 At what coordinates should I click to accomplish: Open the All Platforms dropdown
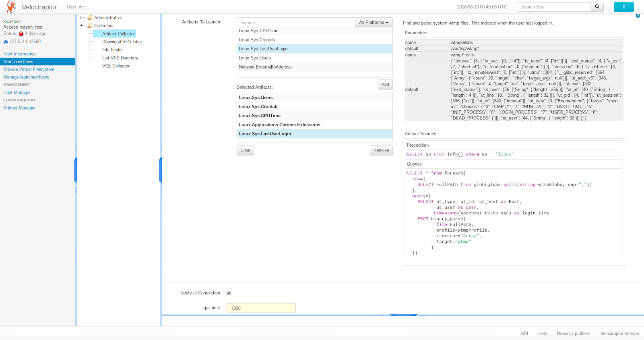pos(373,23)
